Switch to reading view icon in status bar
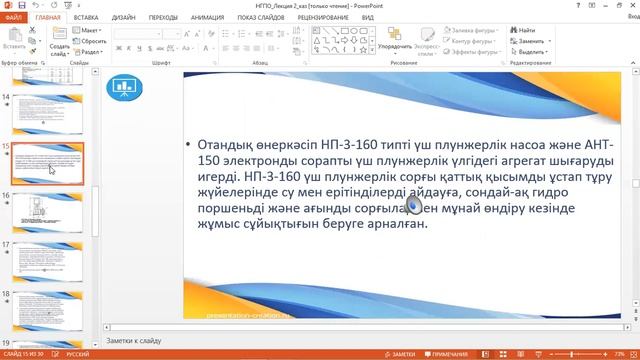 [520, 354]
